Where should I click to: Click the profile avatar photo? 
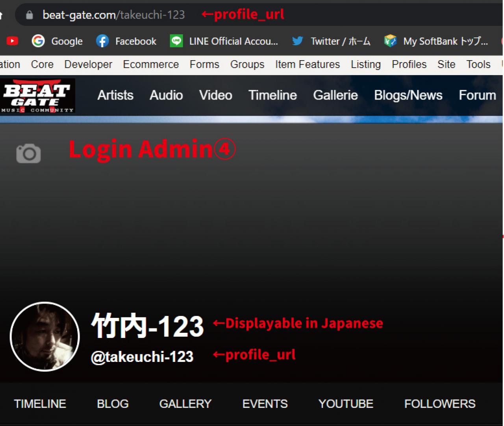click(44, 337)
